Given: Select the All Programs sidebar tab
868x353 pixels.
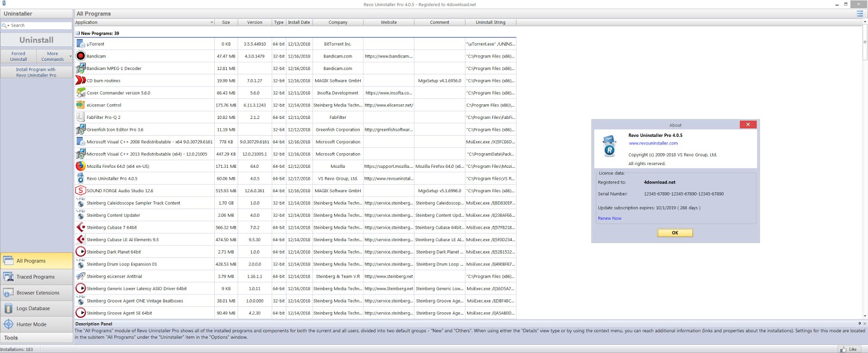Looking at the screenshot, I should click(36, 261).
